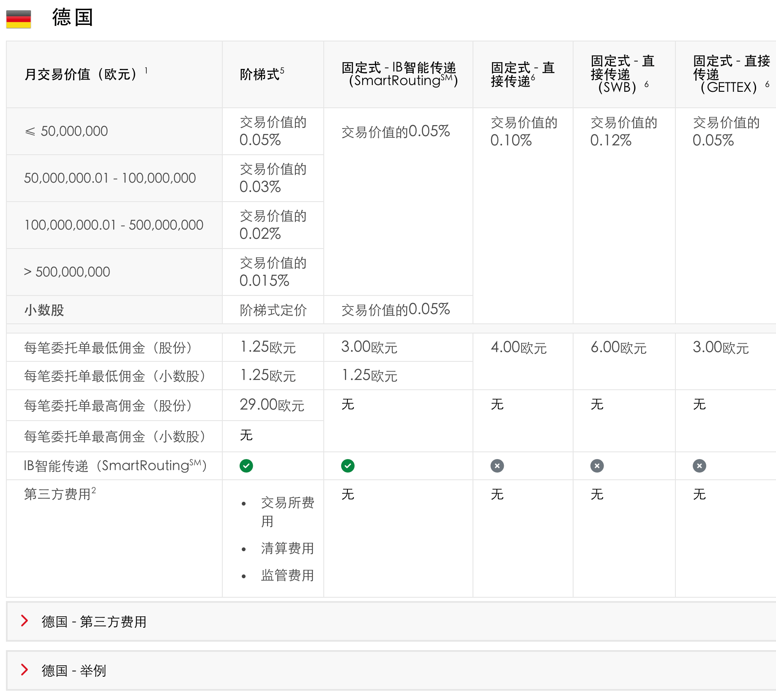
Task: Click the 监管费用 bullet item
Action: click(287, 575)
